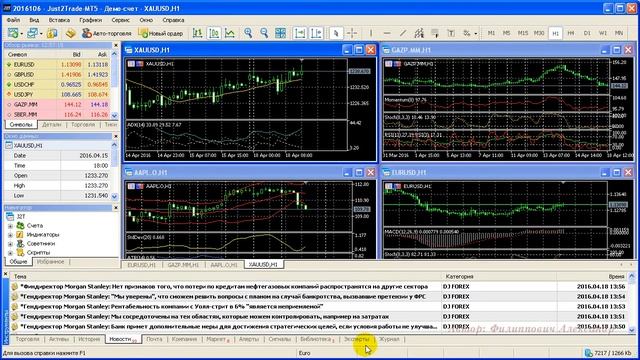Set timeframe to W1

(x=603, y=33)
